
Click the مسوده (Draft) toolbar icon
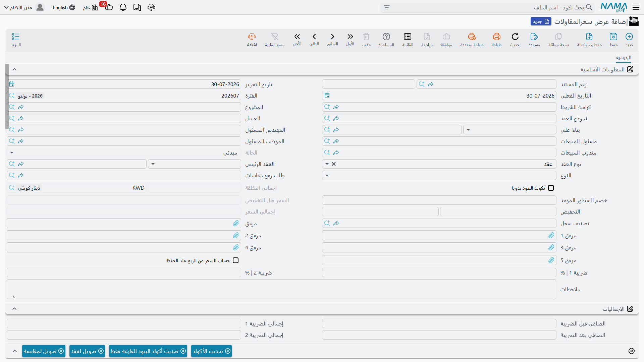(534, 37)
